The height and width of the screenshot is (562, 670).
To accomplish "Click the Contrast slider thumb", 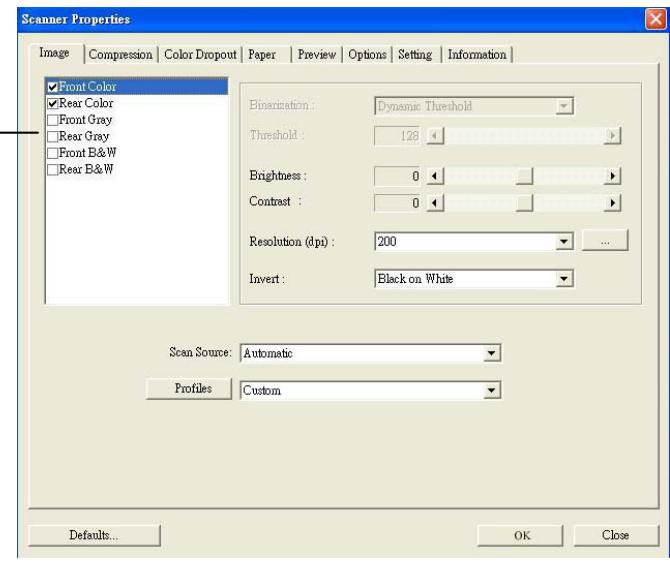I will click(524, 203).
